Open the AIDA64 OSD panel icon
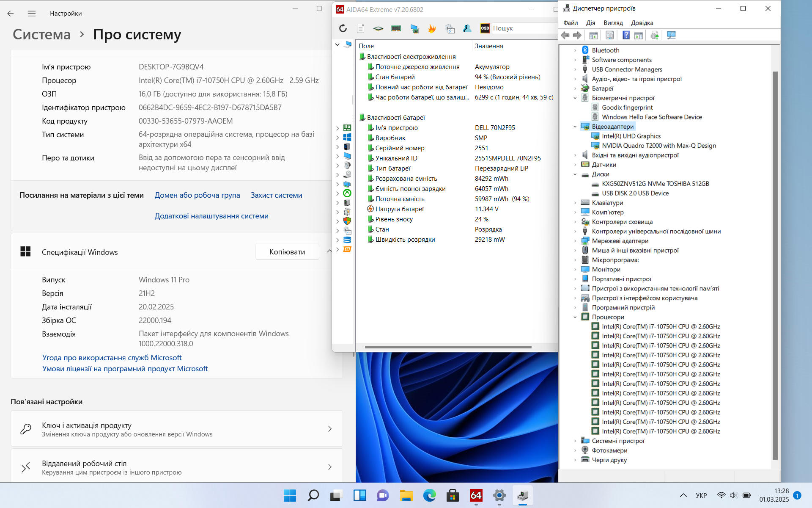The image size is (812, 508). point(485,28)
